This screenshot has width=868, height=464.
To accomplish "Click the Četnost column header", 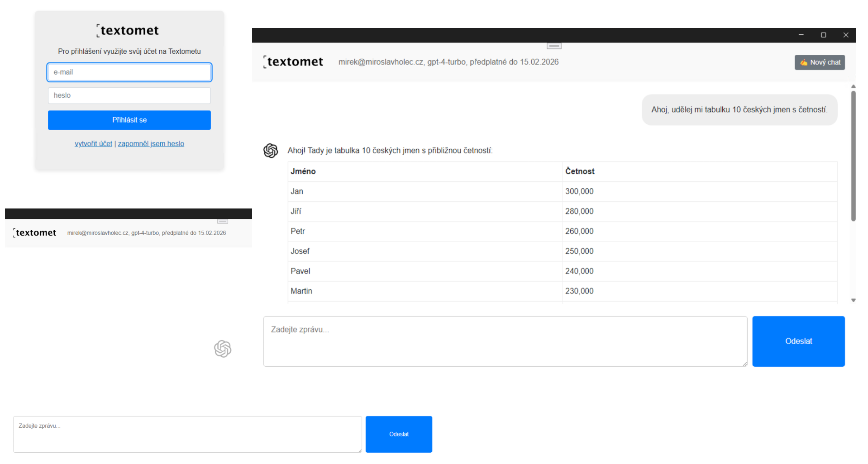I will [700, 171].
